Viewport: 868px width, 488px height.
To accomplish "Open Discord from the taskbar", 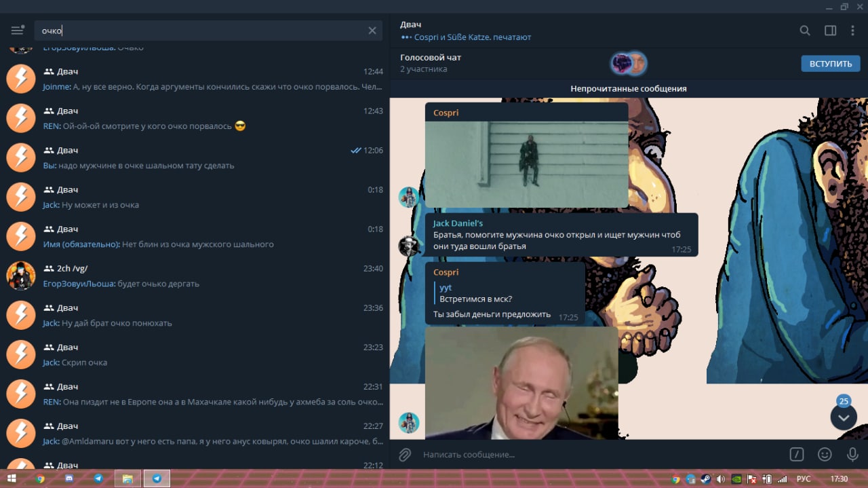I will click(69, 478).
